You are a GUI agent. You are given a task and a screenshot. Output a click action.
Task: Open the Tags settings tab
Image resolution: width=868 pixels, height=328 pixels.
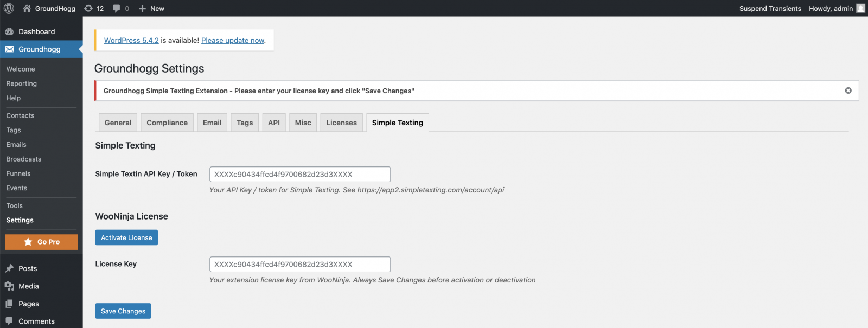click(x=245, y=123)
